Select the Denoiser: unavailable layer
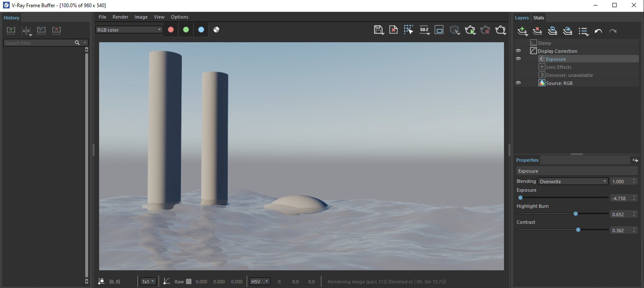The width and height of the screenshot is (644, 288). [x=570, y=75]
